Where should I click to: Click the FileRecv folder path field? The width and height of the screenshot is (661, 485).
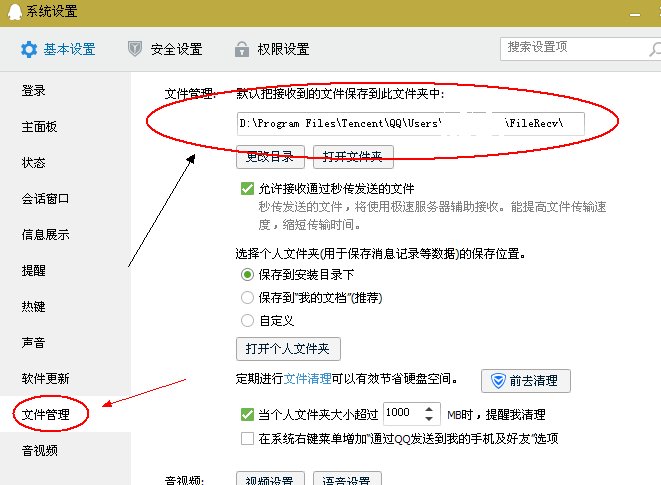(411, 124)
